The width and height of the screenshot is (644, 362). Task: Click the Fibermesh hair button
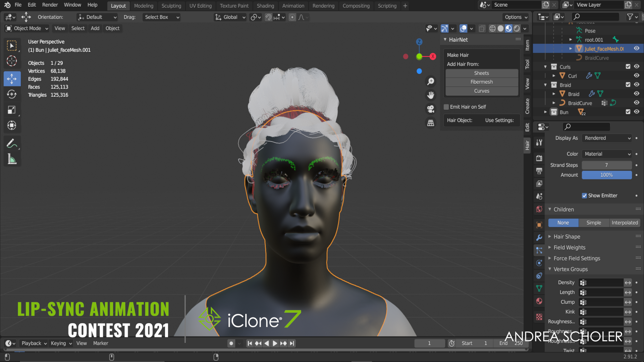pyautogui.click(x=482, y=82)
